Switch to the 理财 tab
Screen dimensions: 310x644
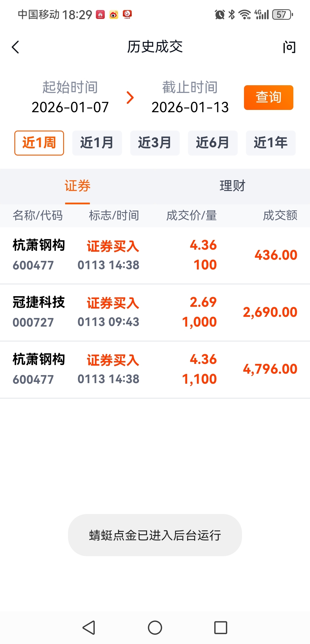click(x=232, y=186)
